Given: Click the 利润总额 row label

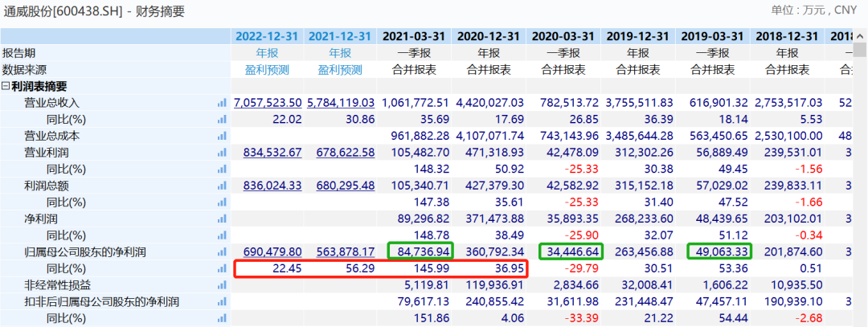Looking at the screenshot, I should (46, 186).
